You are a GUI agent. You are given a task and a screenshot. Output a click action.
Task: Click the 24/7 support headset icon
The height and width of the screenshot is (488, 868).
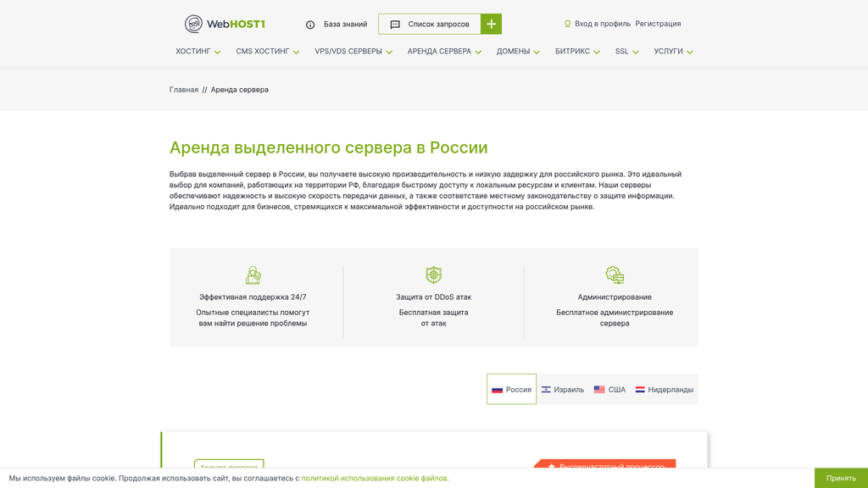click(x=253, y=274)
